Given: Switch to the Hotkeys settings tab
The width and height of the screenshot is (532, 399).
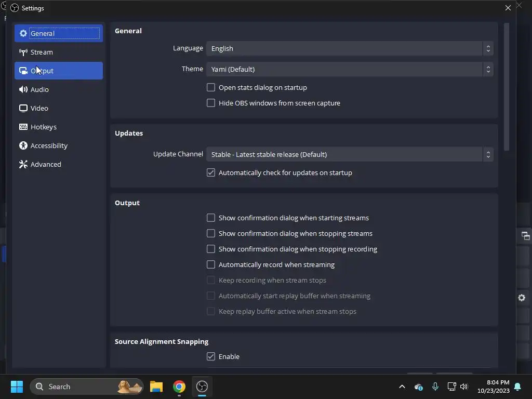Looking at the screenshot, I should [59, 127].
